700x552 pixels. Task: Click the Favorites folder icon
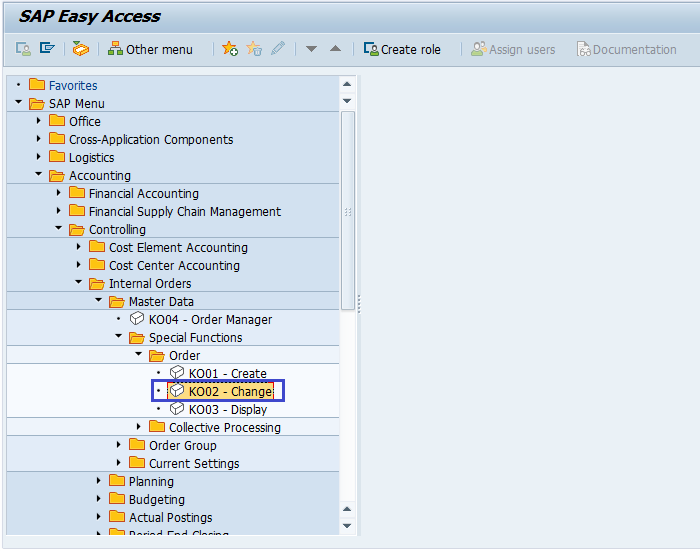click(x=37, y=84)
